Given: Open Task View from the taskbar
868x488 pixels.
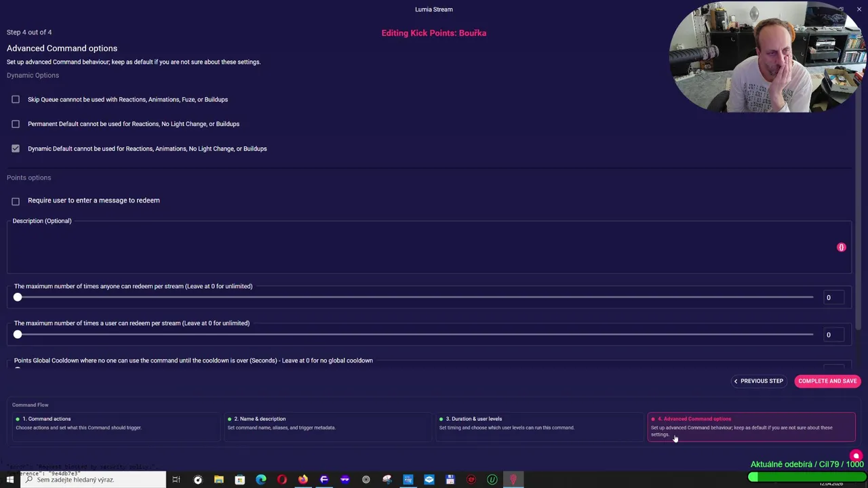Looking at the screenshot, I should point(176,480).
